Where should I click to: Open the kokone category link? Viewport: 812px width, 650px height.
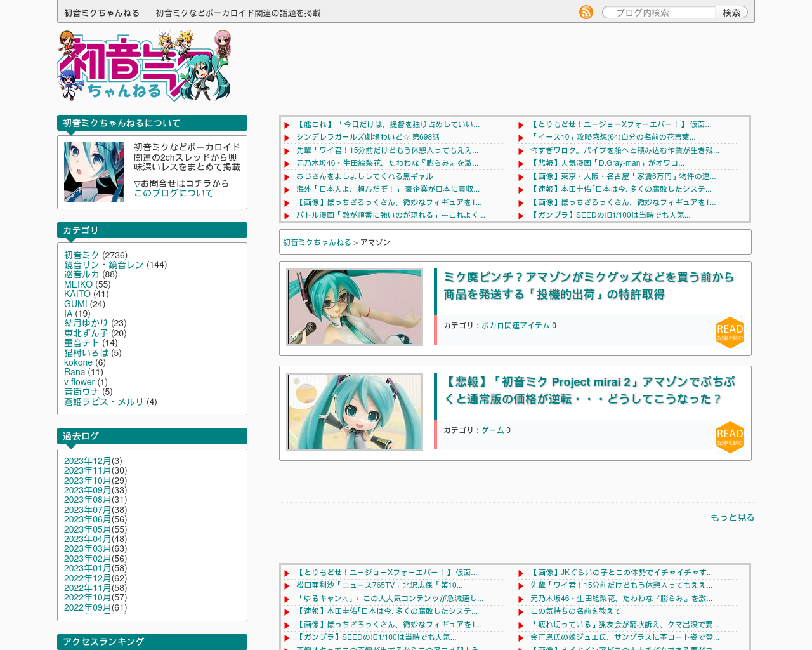[x=78, y=362]
